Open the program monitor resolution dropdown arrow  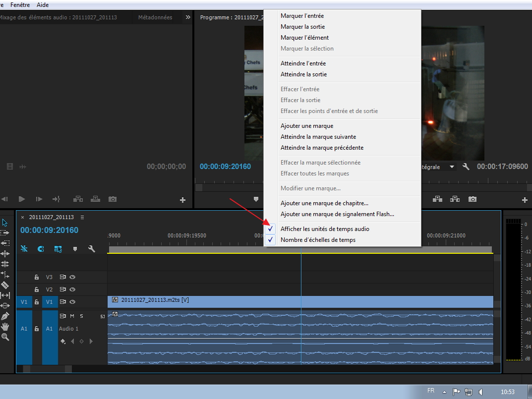tap(452, 167)
